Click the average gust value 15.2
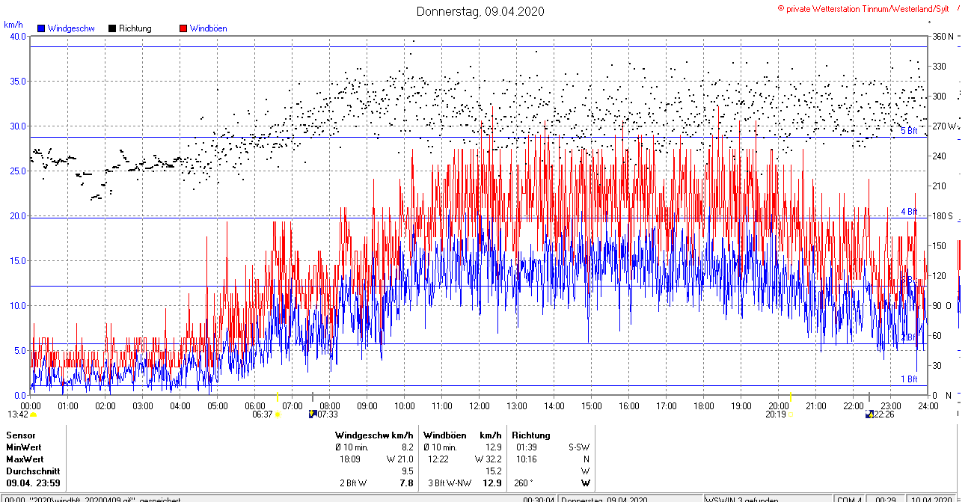Screen dimensions: 980x502 493,471
